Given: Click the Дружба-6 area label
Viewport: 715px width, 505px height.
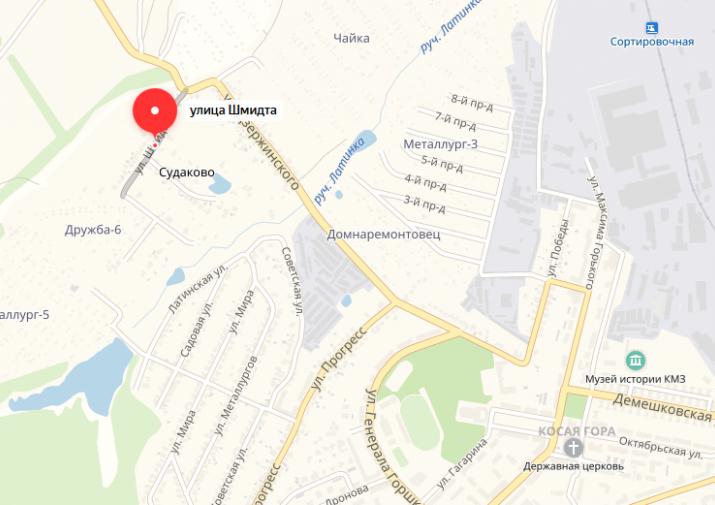Looking at the screenshot, I should tap(93, 229).
